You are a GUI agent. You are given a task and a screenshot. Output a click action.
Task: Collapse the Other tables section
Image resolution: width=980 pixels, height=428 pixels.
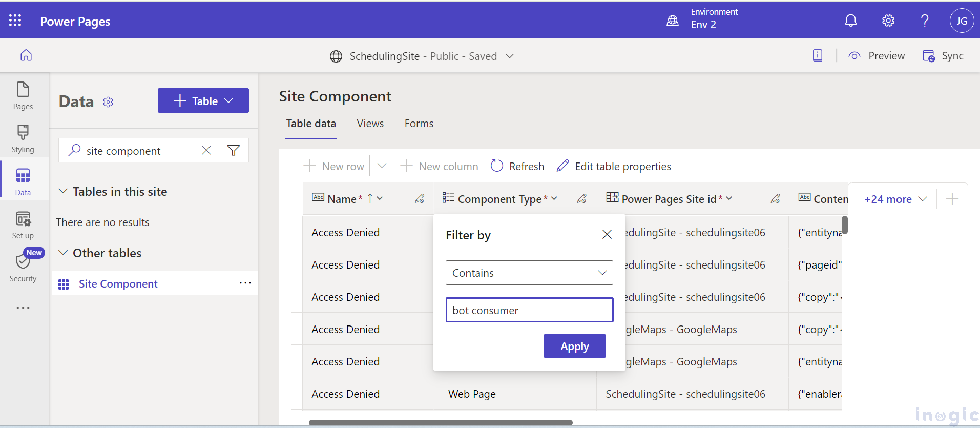tap(63, 253)
